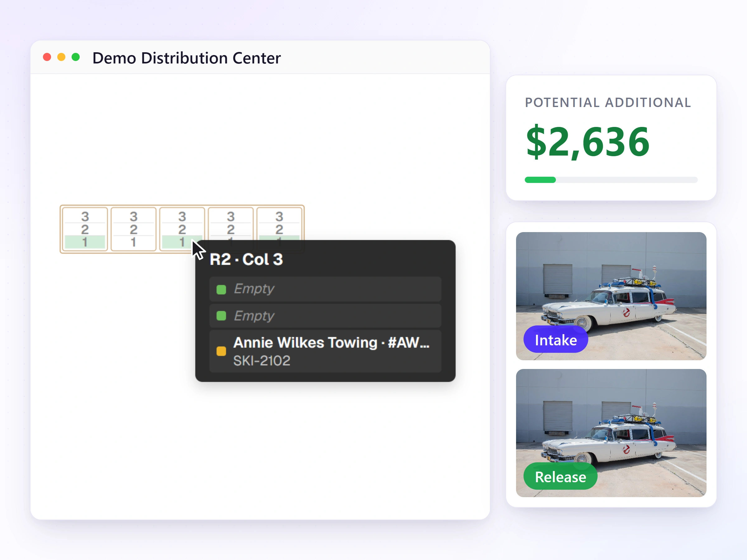Select level 3 in the fourth rack column
The height and width of the screenshot is (560, 747).
(x=231, y=216)
